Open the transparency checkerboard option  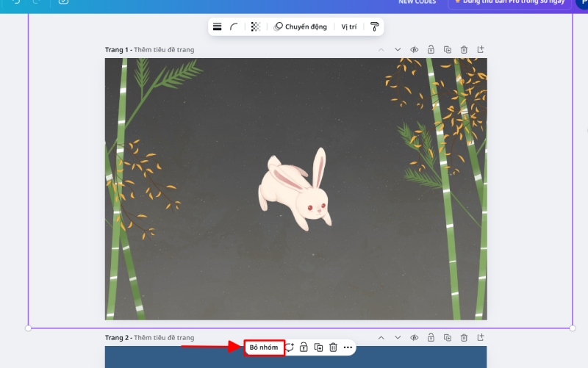(x=255, y=26)
